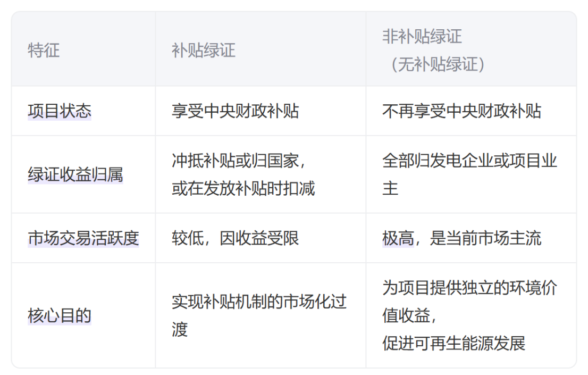Select the '享受中央财政补贴' cell
This screenshot has width=588, height=375.
(235, 111)
